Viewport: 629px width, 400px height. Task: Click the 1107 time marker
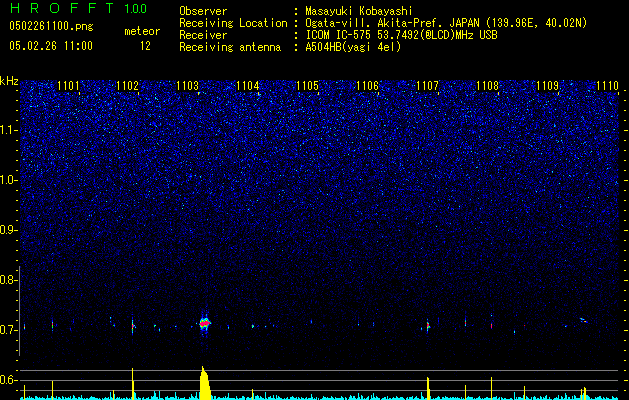pyautogui.click(x=427, y=86)
